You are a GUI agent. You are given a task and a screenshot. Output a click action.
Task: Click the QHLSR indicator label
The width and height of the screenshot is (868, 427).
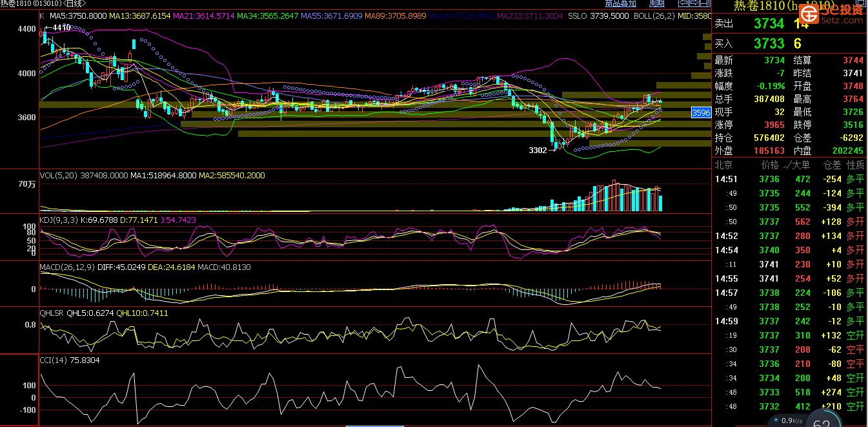pos(52,313)
